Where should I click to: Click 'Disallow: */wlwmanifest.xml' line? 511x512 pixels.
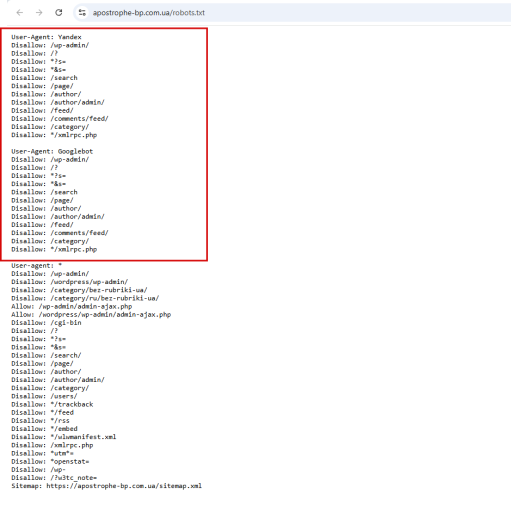(x=64, y=437)
